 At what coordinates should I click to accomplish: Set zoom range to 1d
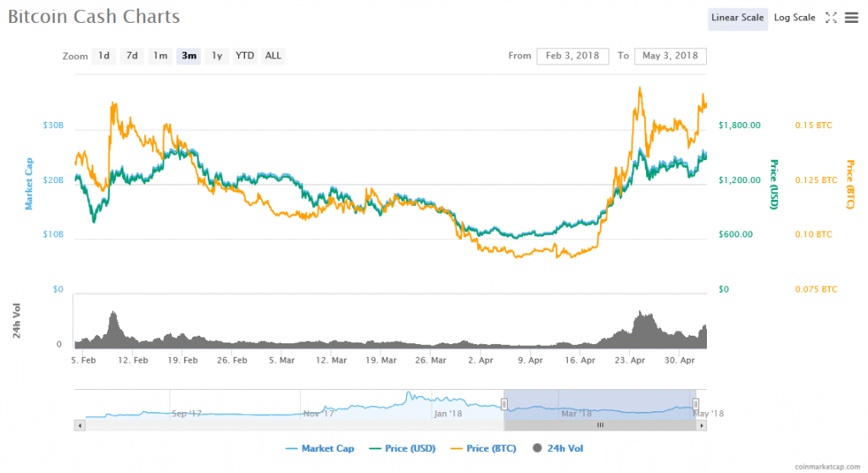tap(104, 56)
